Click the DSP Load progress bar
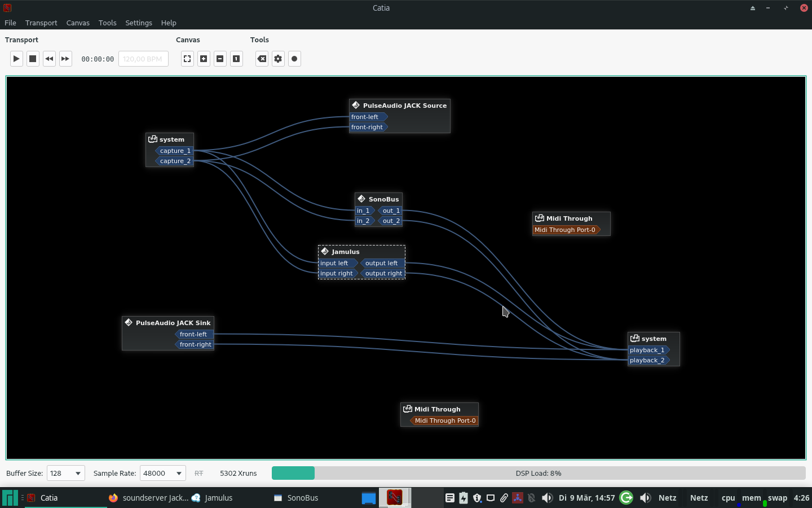812x508 pixels. click(x=538, y=473)
